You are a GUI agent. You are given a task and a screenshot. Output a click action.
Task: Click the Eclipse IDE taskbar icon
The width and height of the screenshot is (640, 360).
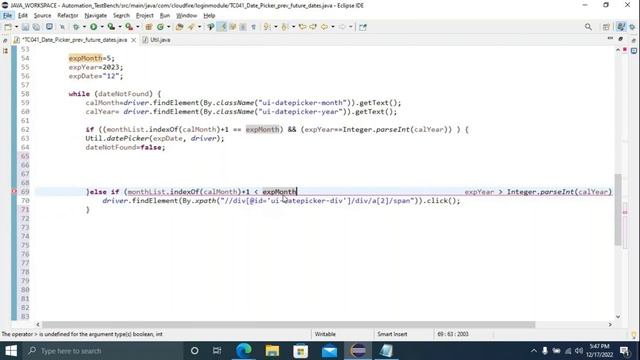click(358, 351)
